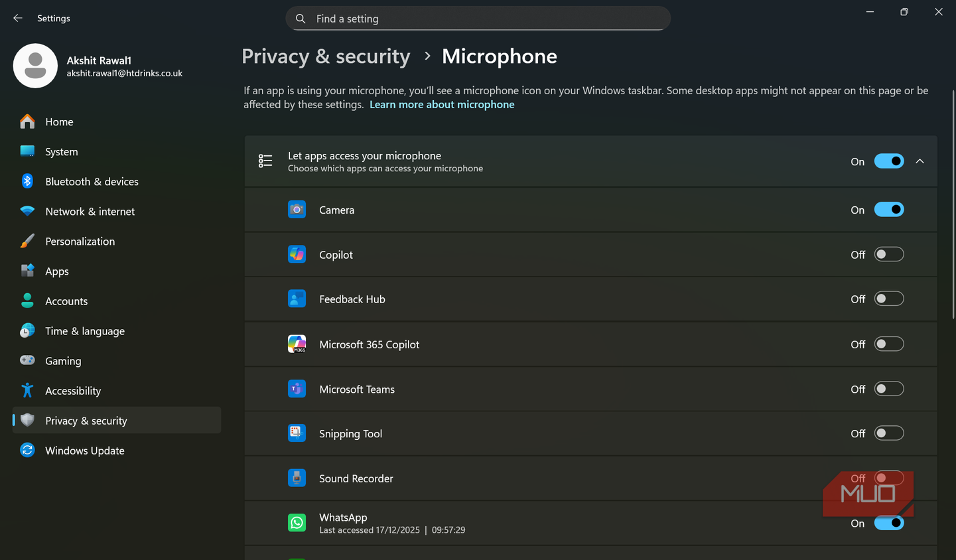The width and height of the screenshot is (956, 560).
Task: Collapse the Let apps access section chevron
Action: click(x=920, y=161)
